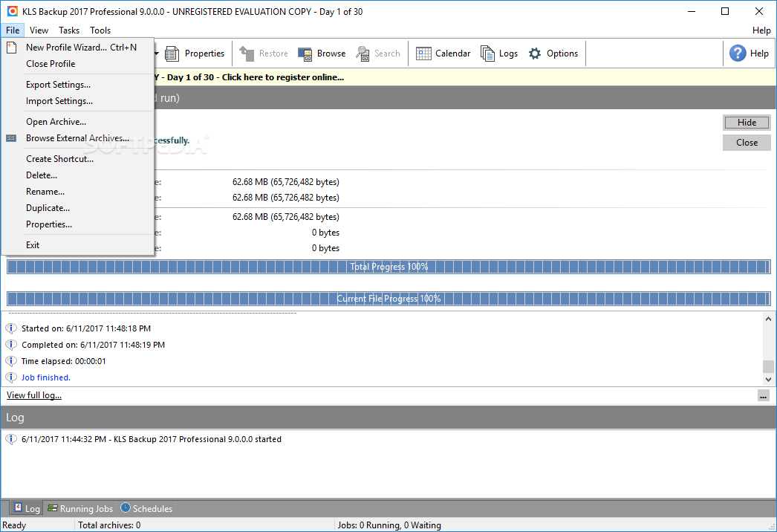Choose Rename from the File menu
This screenshot has height=532, width=777.
coord(78,192)
